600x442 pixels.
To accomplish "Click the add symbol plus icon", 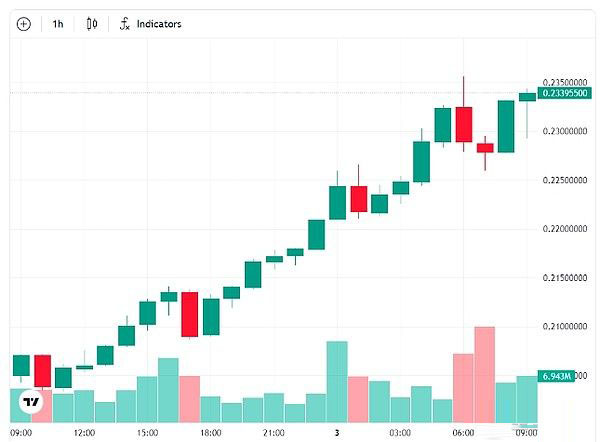I will point(24,23).
